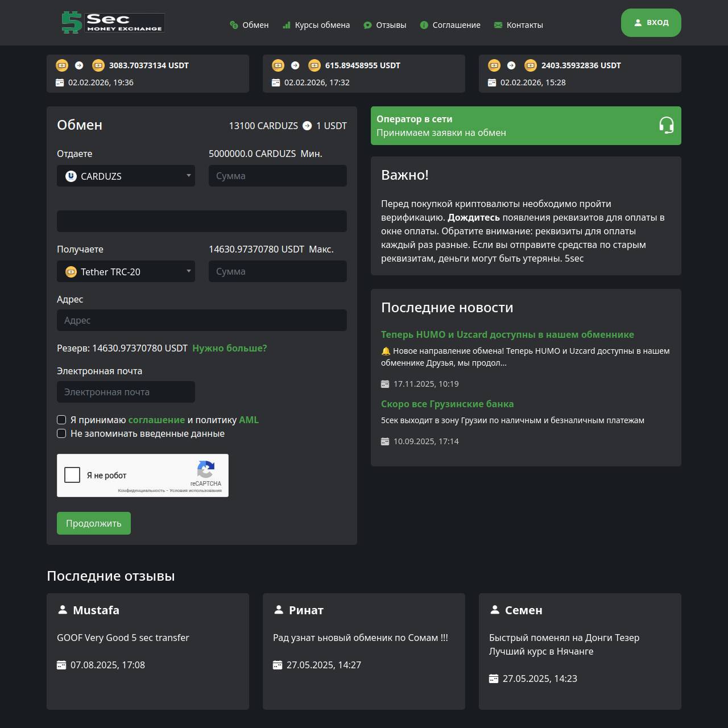This screenshot has width=728, height=728.
Task: Accept the agreement and AML policy checkbox
Action: [61, 420]
